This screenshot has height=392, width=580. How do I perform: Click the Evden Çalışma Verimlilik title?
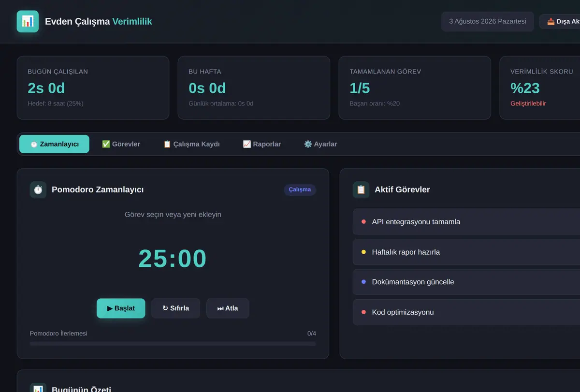coord(99,21)
